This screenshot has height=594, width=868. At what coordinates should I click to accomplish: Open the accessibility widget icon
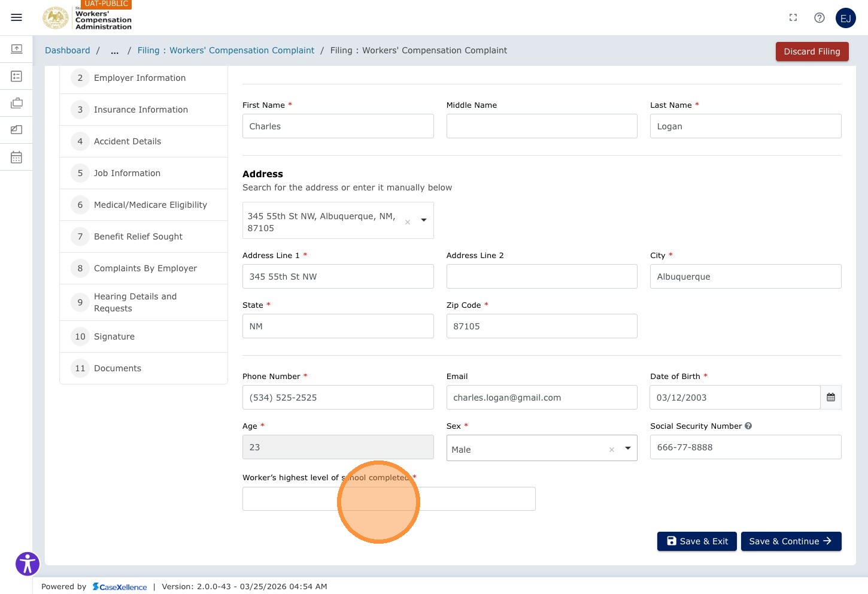pos(28,563)
